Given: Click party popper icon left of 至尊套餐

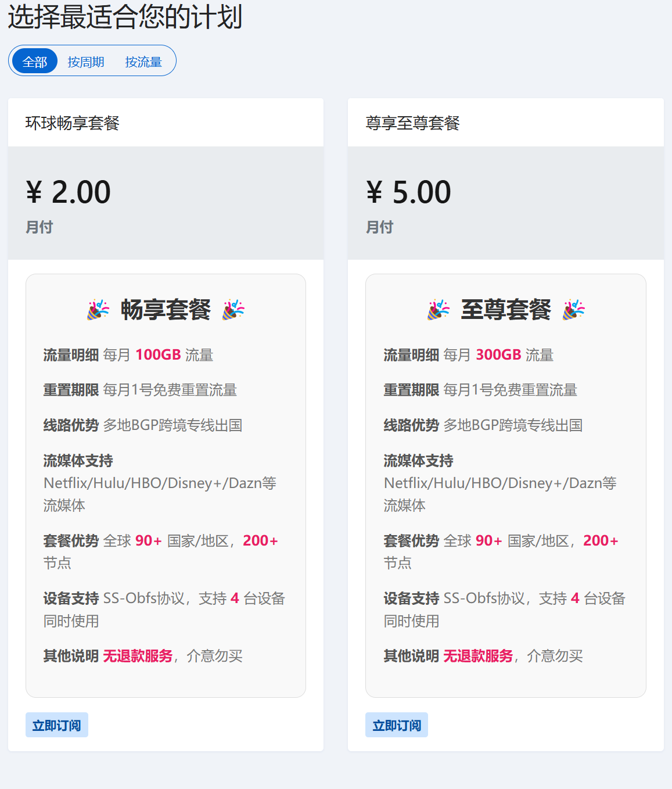Looking at the screenshot, I should coord(439,310).
